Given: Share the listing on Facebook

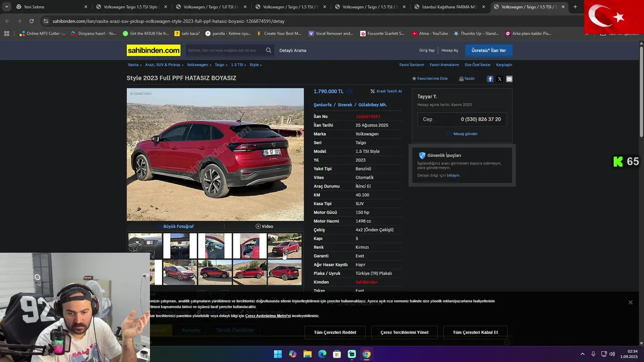Looking at the screenshot, I should (x=490, y=79).
